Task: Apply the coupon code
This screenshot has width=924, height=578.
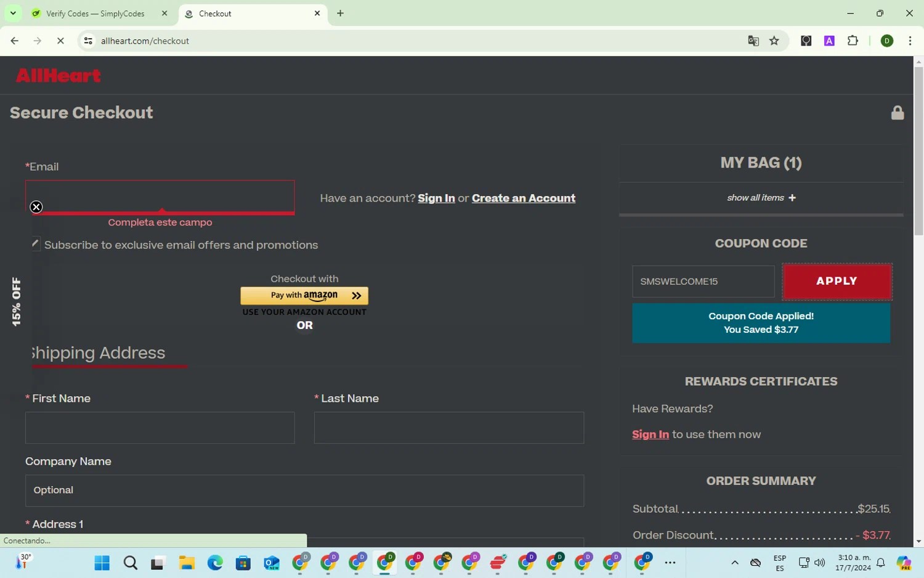Action: tap(837, 281)
